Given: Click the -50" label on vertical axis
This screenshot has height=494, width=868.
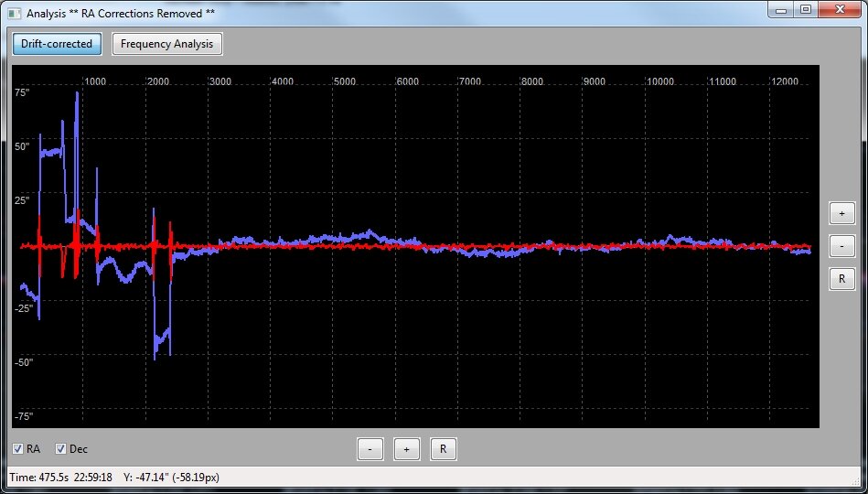Looking at the screenshot, I should point(22,362).
